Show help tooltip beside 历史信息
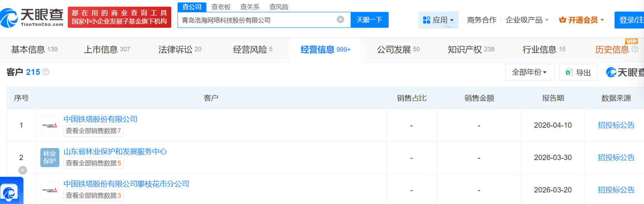The image size is (644, 204). [635, 49]
